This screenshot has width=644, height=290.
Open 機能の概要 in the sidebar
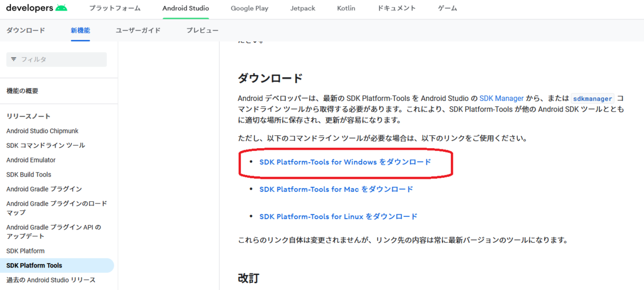coord(23,91)
